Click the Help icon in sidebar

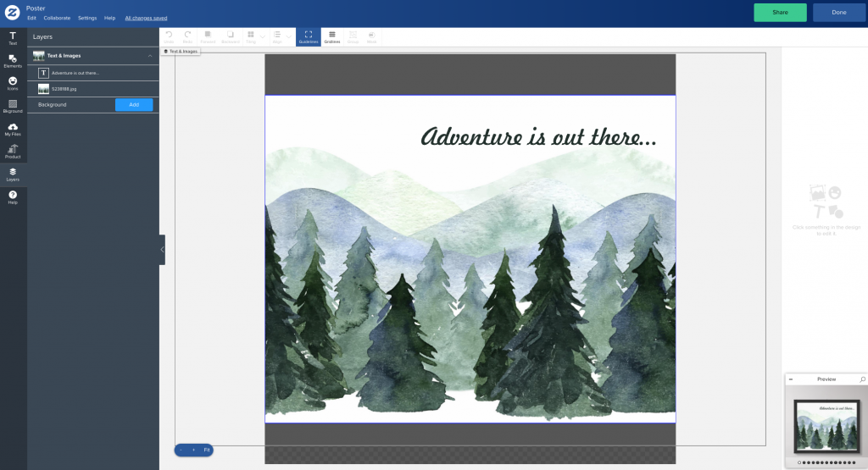coord(13,197)
